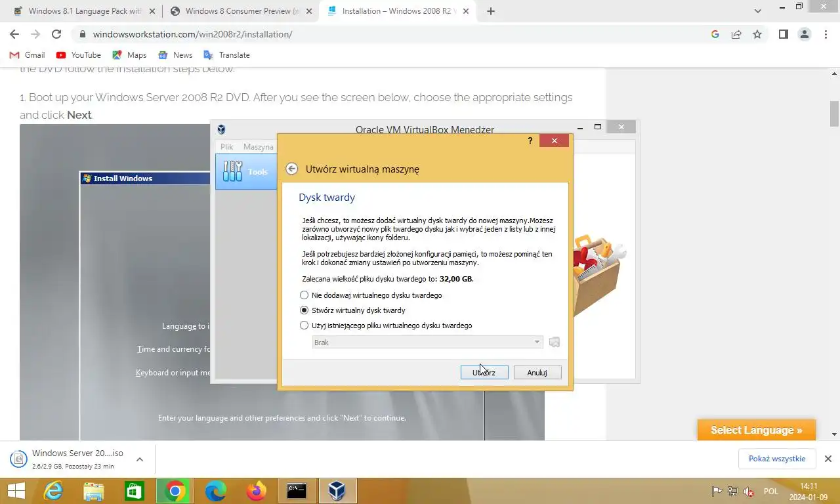Open Gmail bookmark

pyautogui.click(x=27, y=55)
